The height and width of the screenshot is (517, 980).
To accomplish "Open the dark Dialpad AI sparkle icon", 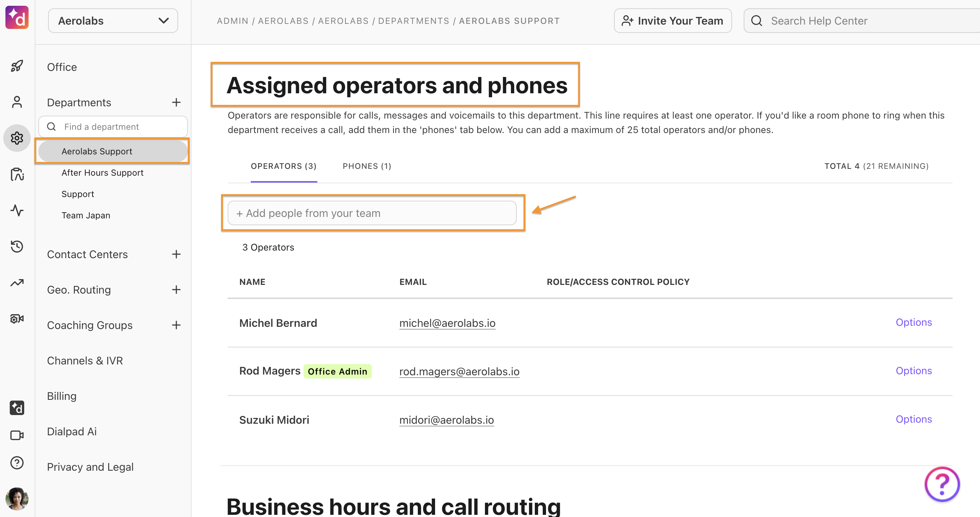I will [x=17, y=408].
